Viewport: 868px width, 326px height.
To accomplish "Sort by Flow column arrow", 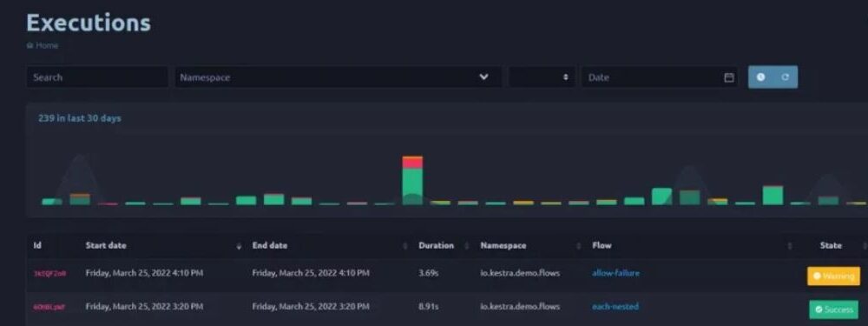I will coord(789,246).
